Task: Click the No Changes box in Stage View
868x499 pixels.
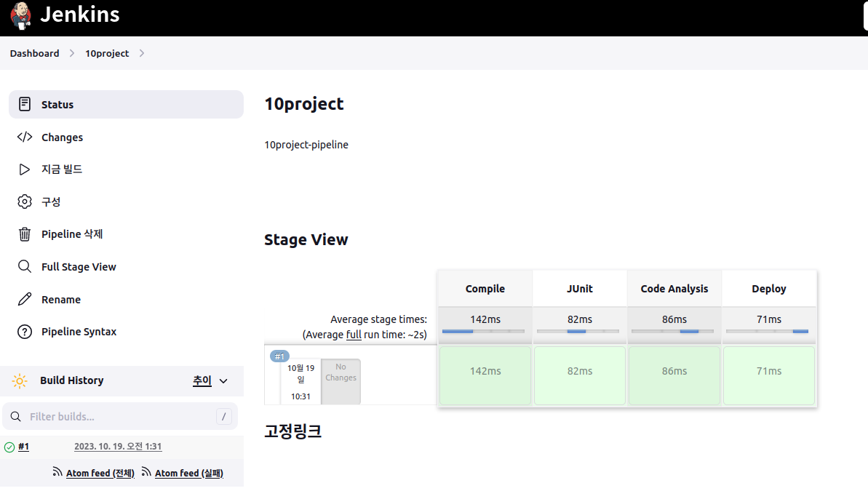Action: pyautogui.click(x=341, y=381)
